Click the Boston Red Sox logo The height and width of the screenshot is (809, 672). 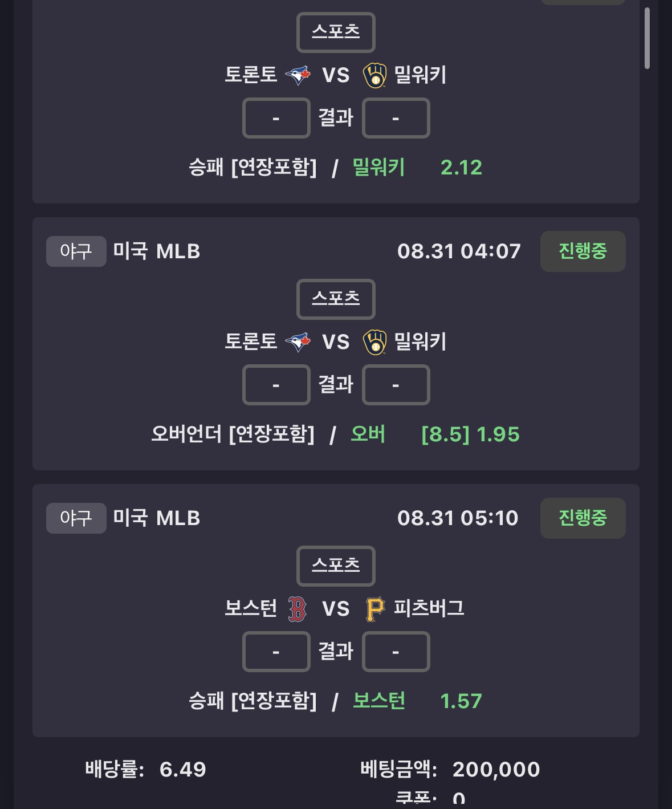coord(297,609)
